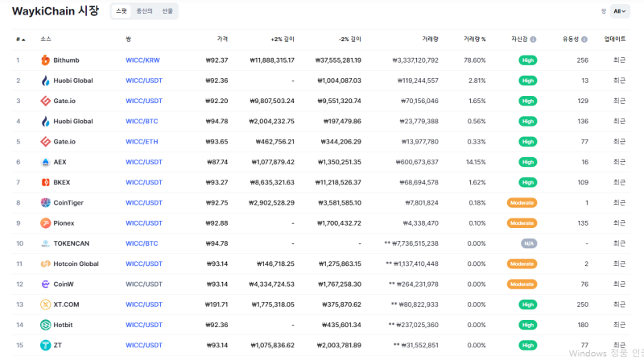Image resolution: width=644 pixels, height=357 pixels.
Task: Click the Hotbit exchange logo icon
Action: [45, 325]
